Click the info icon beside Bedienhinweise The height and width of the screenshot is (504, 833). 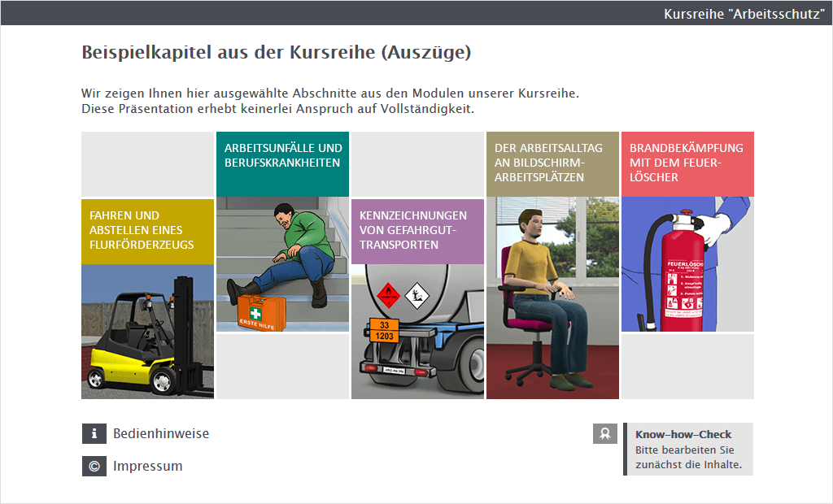pos(94,434)
